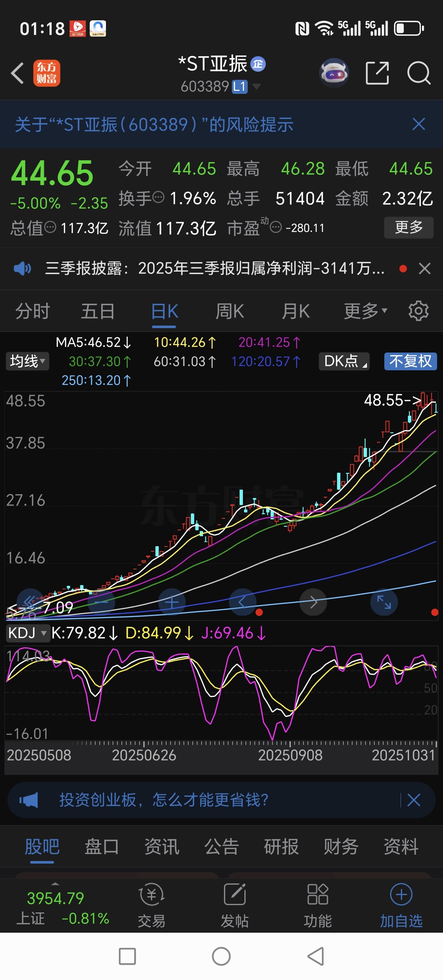Switch to the 周K chart tab
This screenshot has height=980, width=443.
click(x=230, y=311)
